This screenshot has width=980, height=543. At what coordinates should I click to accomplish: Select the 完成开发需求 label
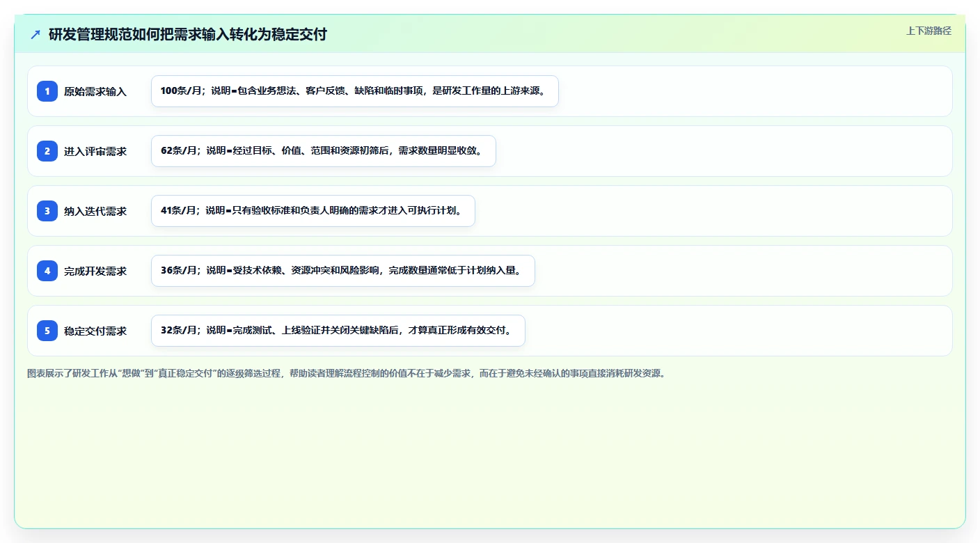[95, 271]
